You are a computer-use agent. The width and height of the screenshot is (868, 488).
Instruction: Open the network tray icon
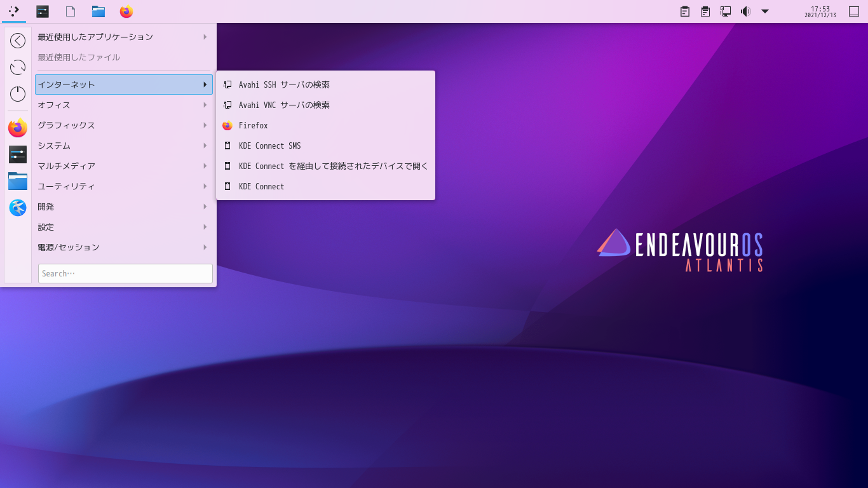(x=726, y=11)
